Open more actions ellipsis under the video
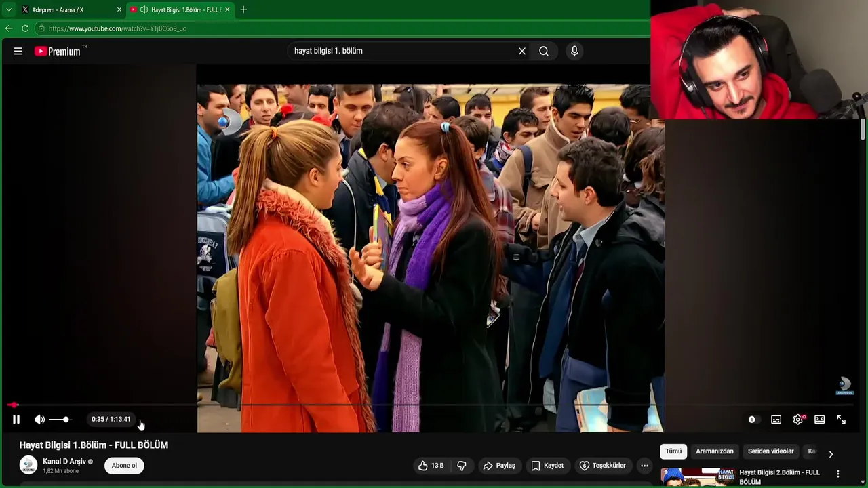868x488 pixels. click(x=645, y=466)
